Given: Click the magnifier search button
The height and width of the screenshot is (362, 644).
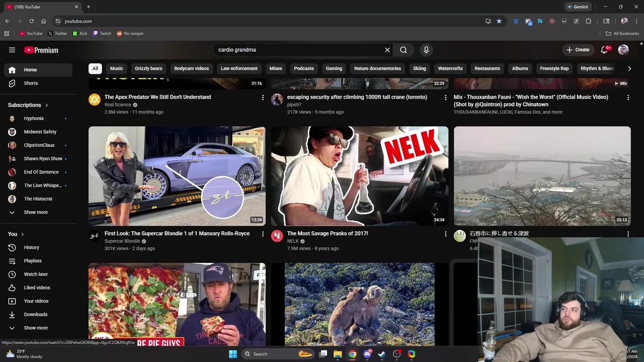Looking at the screenshot, I should tap(404, 50).
